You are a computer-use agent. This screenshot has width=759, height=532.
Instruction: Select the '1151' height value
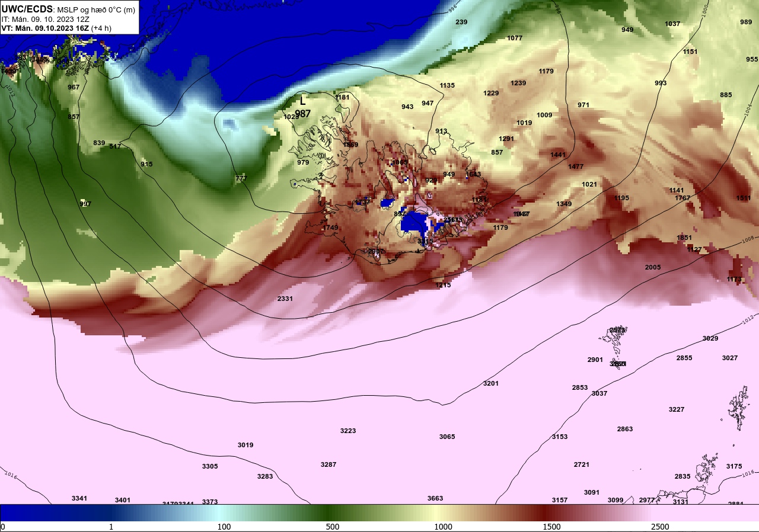coord(690,52)
